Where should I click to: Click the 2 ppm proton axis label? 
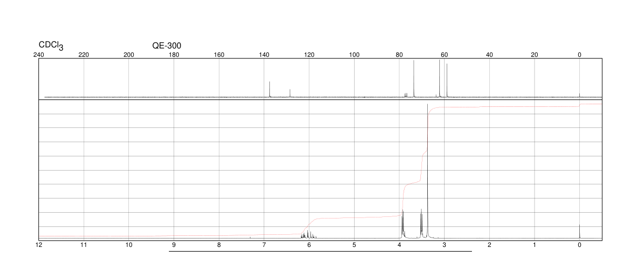pyautogui.click(x=489, y=245)
